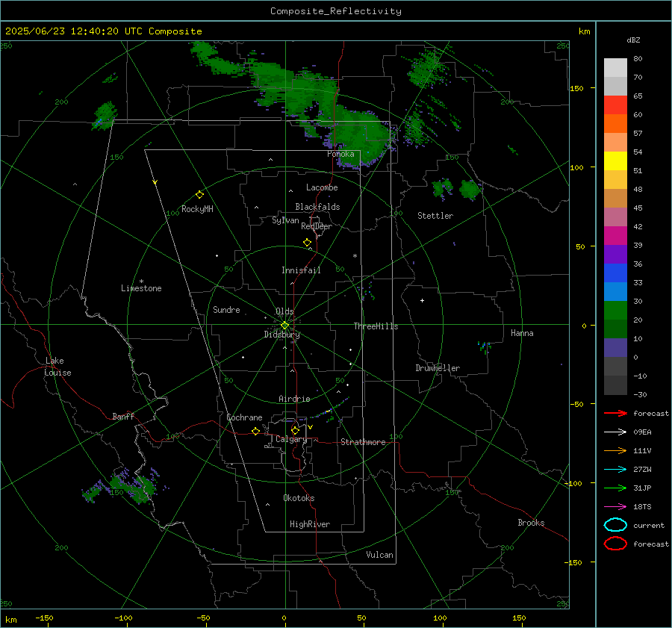The image size is (672, 628).
Task: Click the Limestone label
Action: point(141,288)
